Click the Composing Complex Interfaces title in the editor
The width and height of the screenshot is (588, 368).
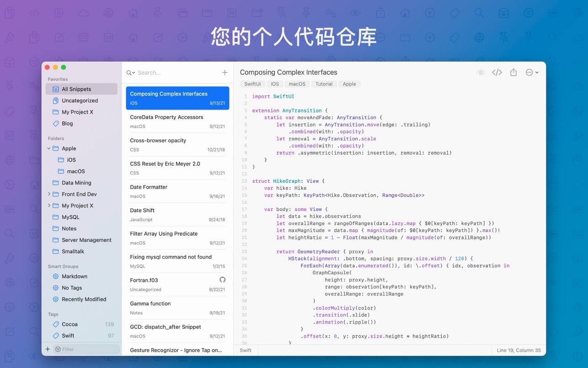point(289,72)
